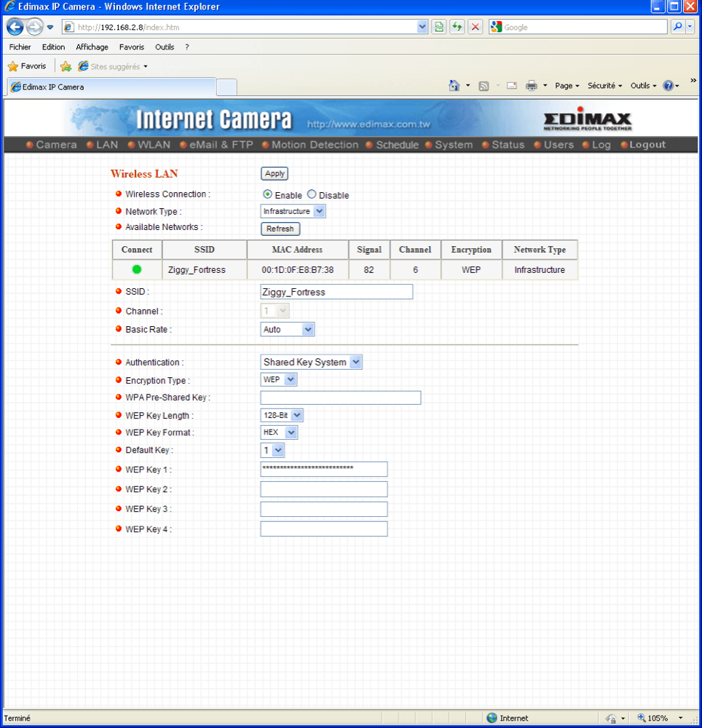Click the printer icon

coord(531,86)
